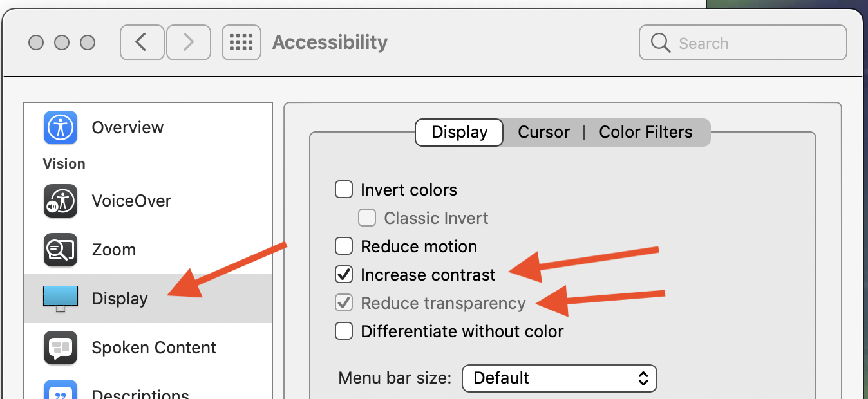
Task: Open the Menu bar size dropdown
Action: coord(559,378)
